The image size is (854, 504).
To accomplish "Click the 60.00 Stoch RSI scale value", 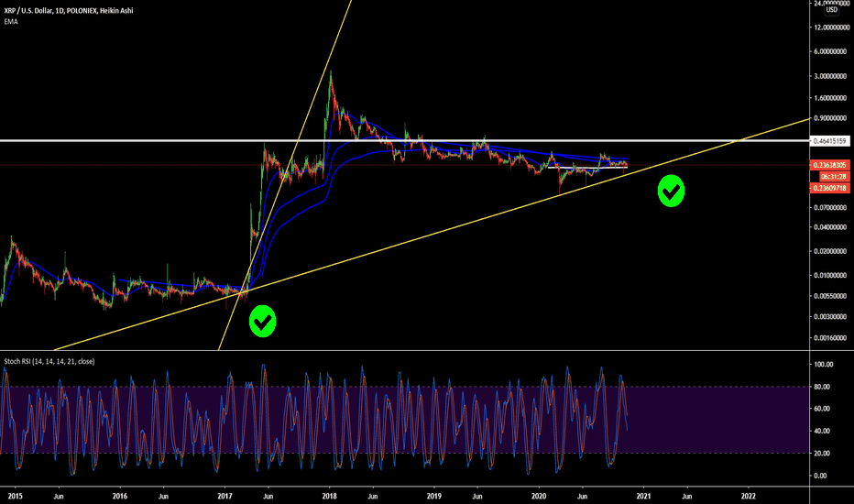I will (x=821, y=409).
